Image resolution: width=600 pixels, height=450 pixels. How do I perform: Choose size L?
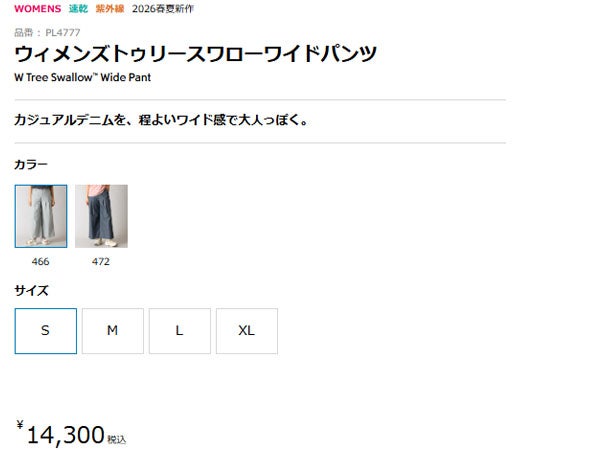[x=179, y=331]
